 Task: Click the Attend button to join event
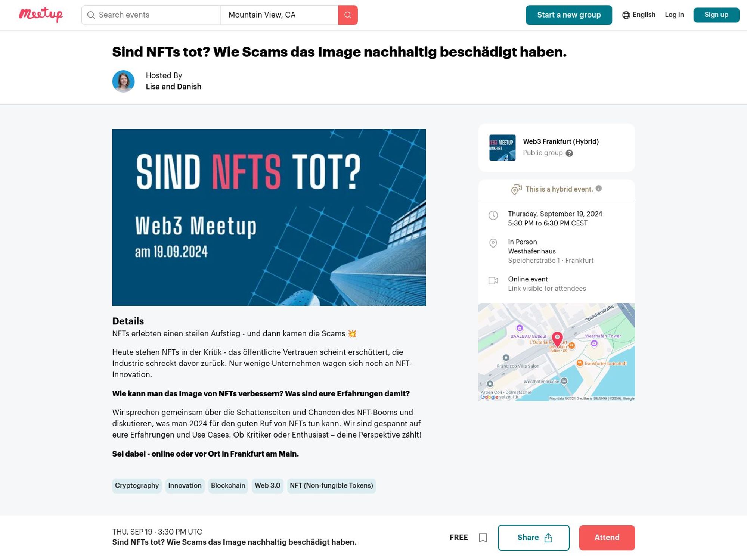[607, 537]
